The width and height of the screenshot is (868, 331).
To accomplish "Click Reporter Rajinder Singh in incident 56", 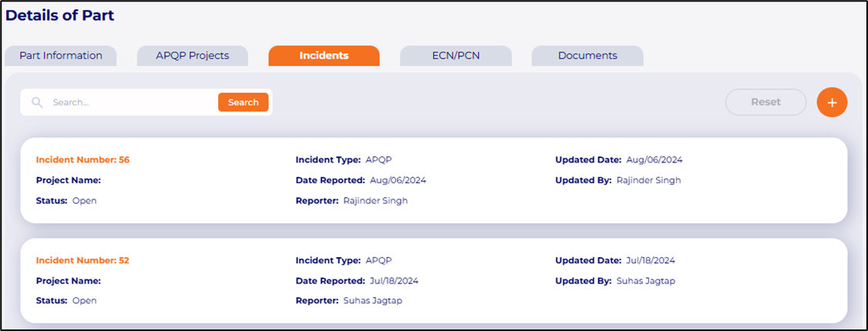I will 375,201.
